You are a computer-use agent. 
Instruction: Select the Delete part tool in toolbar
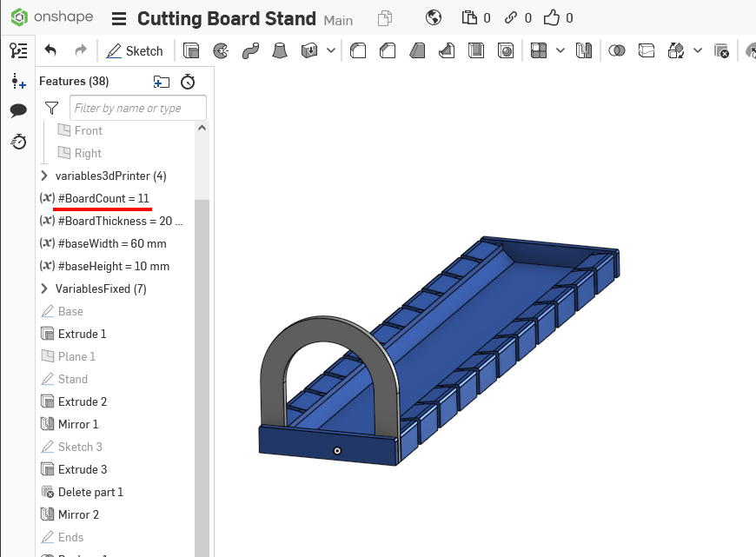point(721,50)
